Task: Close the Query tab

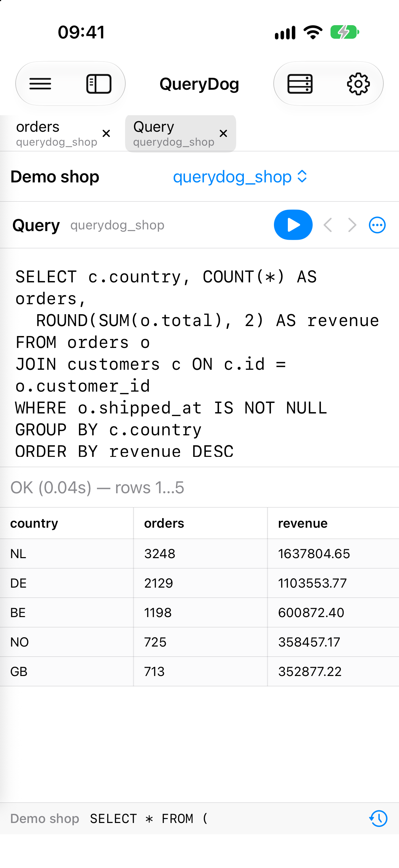Action: click(x=223, y=133)
